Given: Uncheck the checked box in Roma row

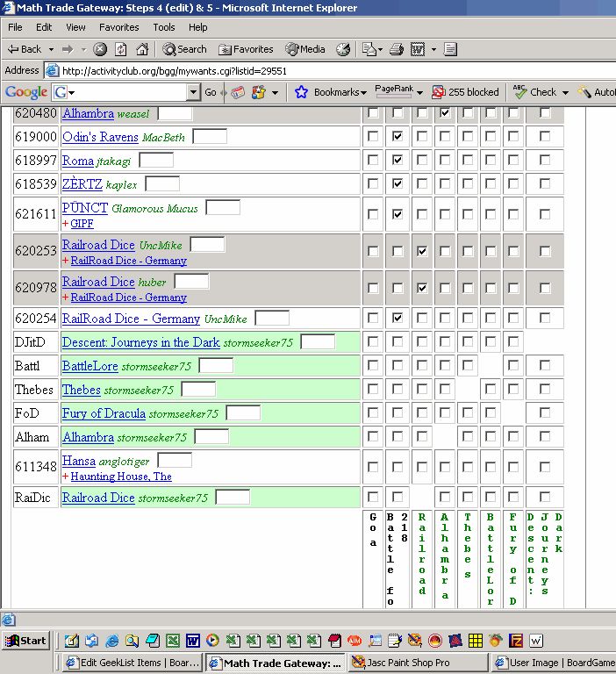Looking at the screenshot, I should [398, 161].
